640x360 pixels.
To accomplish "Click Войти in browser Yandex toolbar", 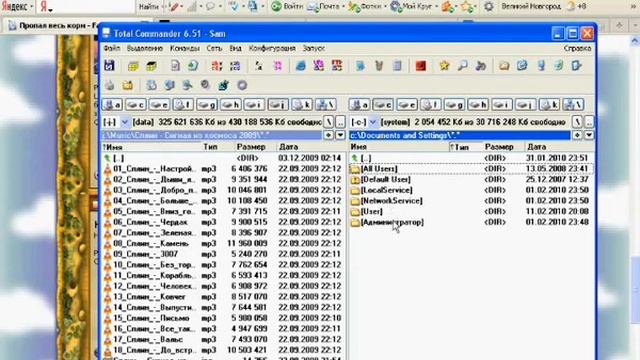I will pos(288,6).
